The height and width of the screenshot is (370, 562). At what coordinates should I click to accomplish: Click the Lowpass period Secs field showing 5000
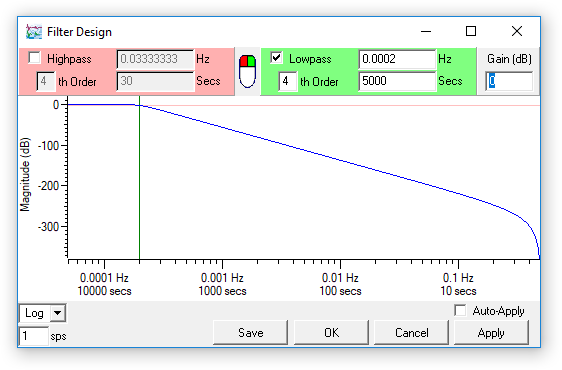(397, 81)
